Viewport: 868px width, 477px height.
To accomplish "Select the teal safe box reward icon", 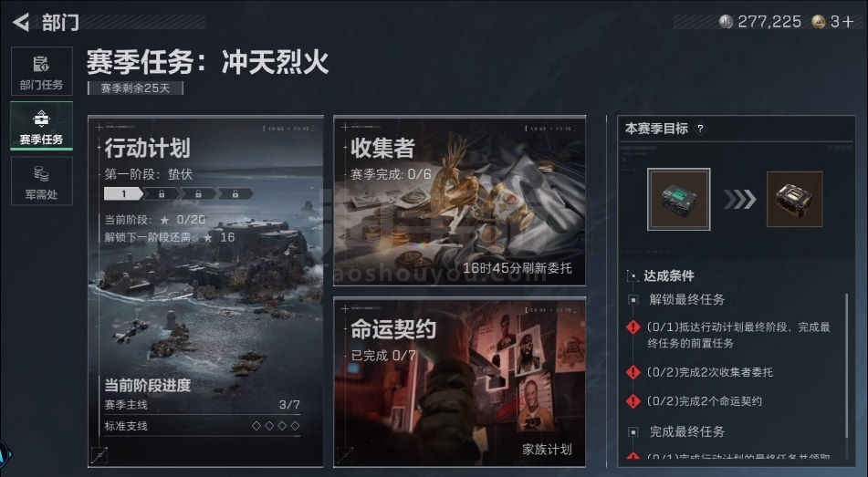I will click(679, 199).
